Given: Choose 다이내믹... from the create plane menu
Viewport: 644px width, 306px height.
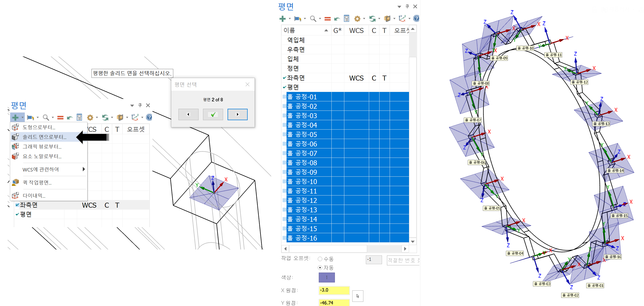Looking at the screenshot, I should (x=34, y=195).
